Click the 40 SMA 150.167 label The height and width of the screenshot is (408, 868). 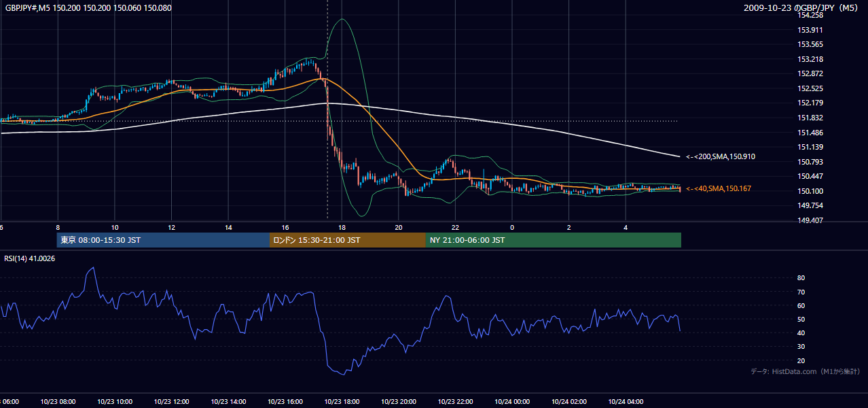[719, 188]
